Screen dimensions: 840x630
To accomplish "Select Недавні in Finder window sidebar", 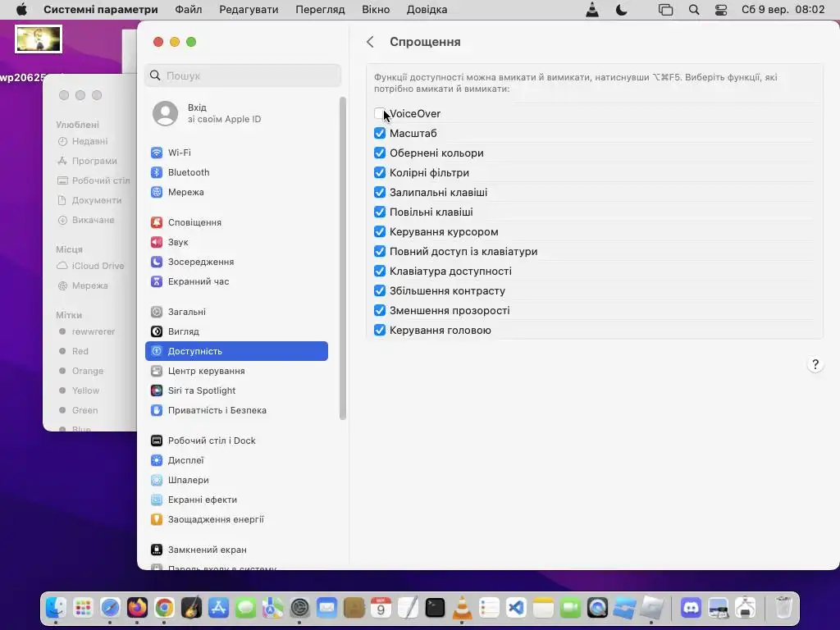I will [83, 141].
